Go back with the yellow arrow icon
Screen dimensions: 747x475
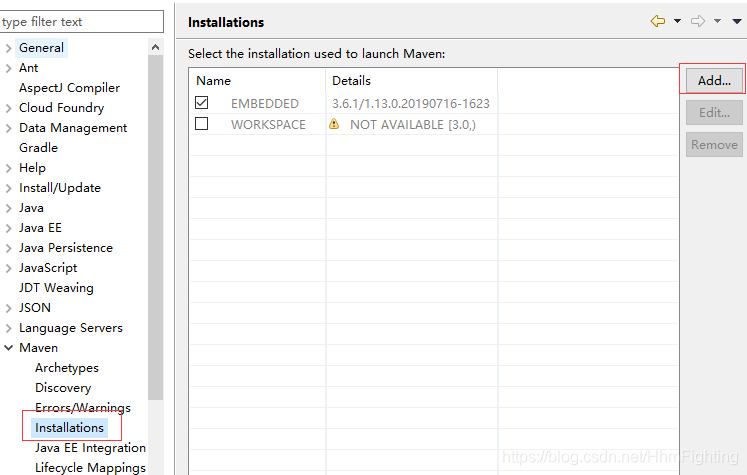pos(658,21)
